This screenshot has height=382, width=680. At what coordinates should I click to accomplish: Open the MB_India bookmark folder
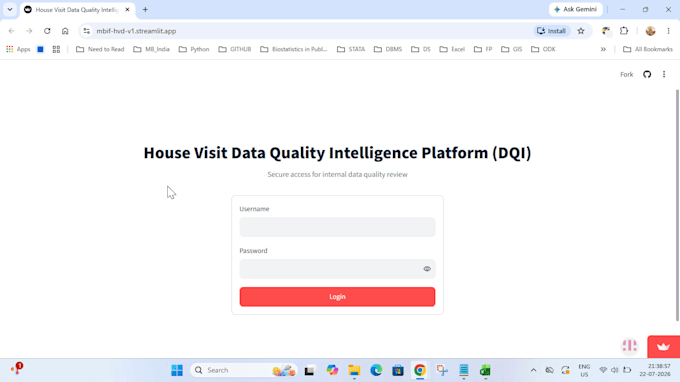pos(151,49)
